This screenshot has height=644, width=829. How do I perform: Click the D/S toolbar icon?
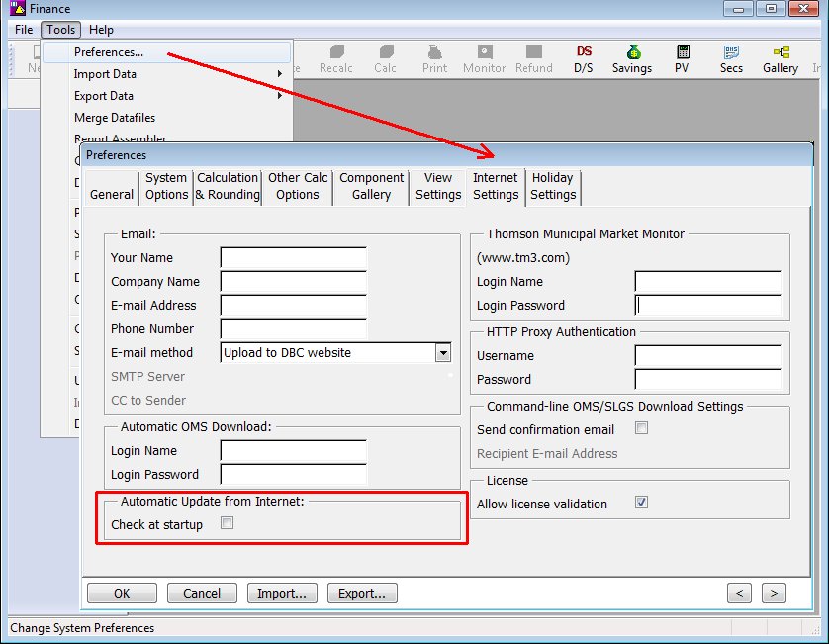pyautogui.click(x=584, y=57)
